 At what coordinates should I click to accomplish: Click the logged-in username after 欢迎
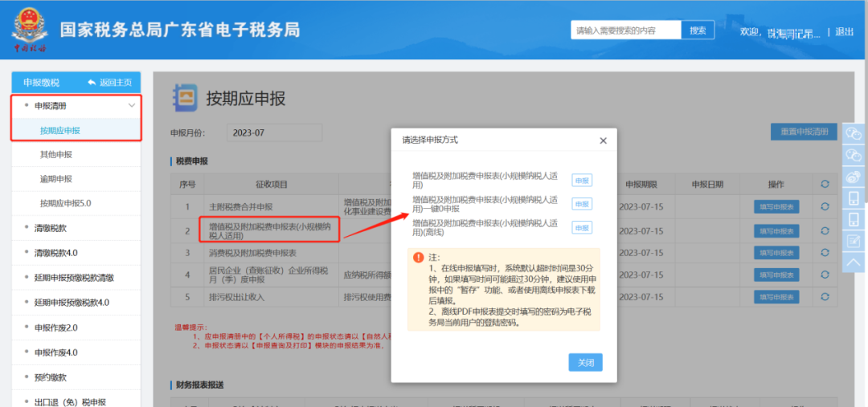tap(794, 32)
